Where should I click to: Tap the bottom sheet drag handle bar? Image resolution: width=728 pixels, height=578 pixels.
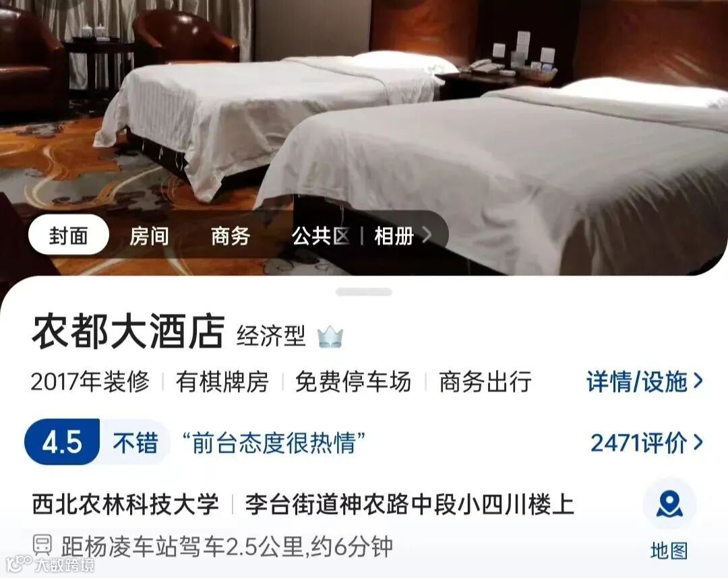click(x=364, y=292)
